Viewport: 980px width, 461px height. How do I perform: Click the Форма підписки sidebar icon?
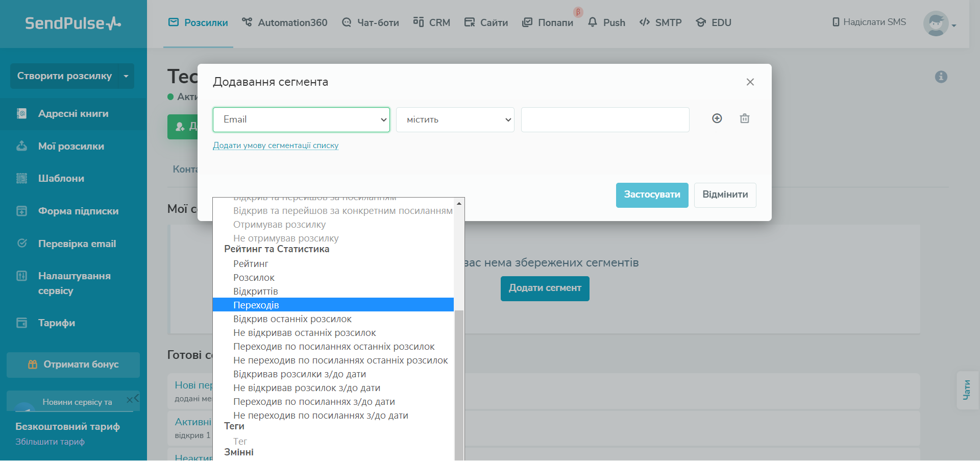(22, 211)
